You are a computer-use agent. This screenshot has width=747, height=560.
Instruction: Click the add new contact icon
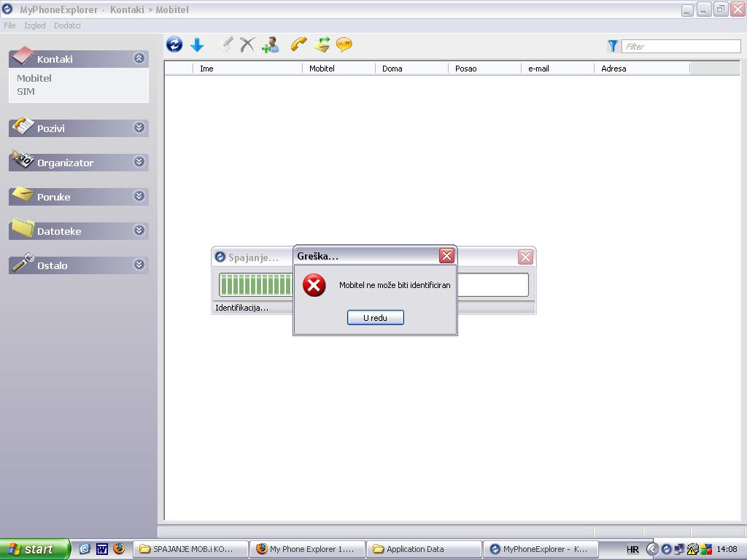[x=270, y=44]
